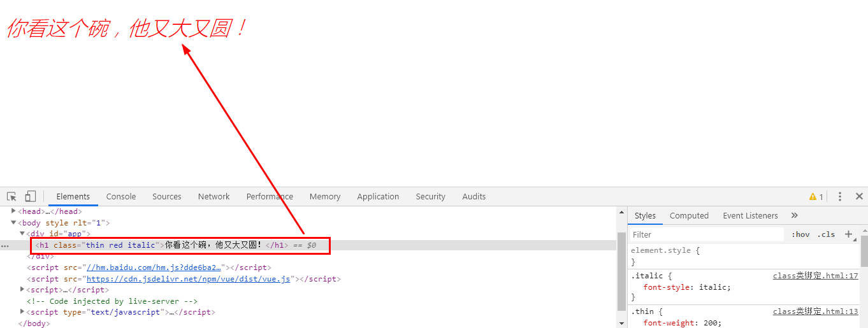
Task: Open class类绑定.html:13 source link
Action: pyautogui.click(x=816, y=311)
